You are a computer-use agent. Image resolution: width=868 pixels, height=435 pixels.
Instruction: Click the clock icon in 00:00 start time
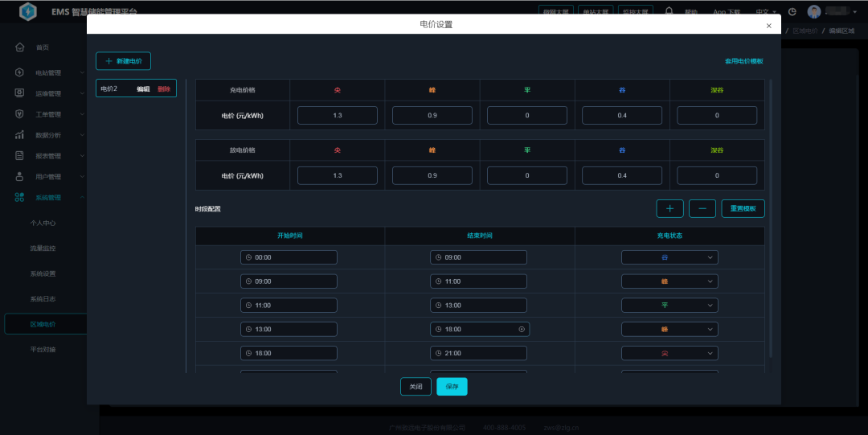(x=249, y=257)
